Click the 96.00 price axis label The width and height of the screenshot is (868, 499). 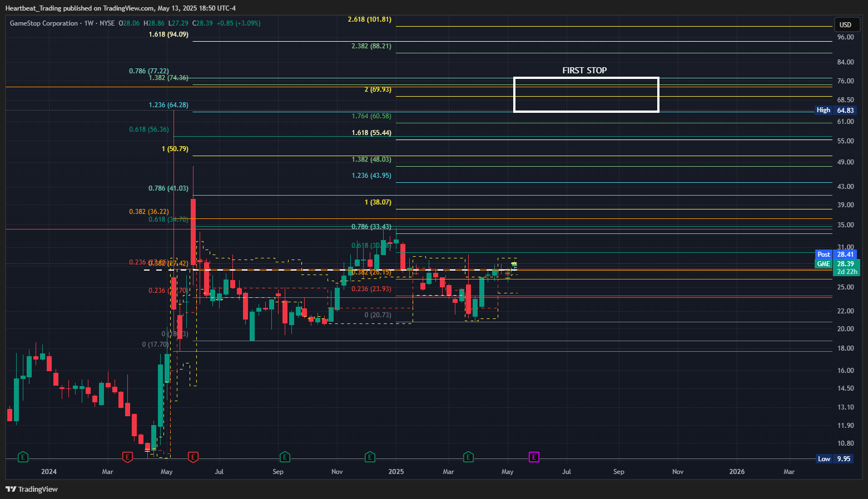(x=845, y=37)
